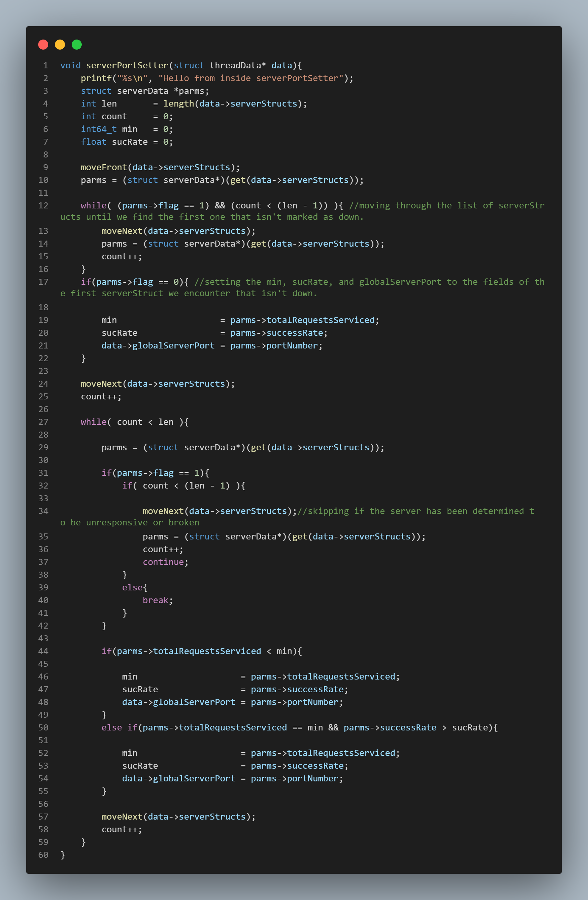
Task: Click printf on line 2
Action: pyautogui.click(x=96, y=78)
